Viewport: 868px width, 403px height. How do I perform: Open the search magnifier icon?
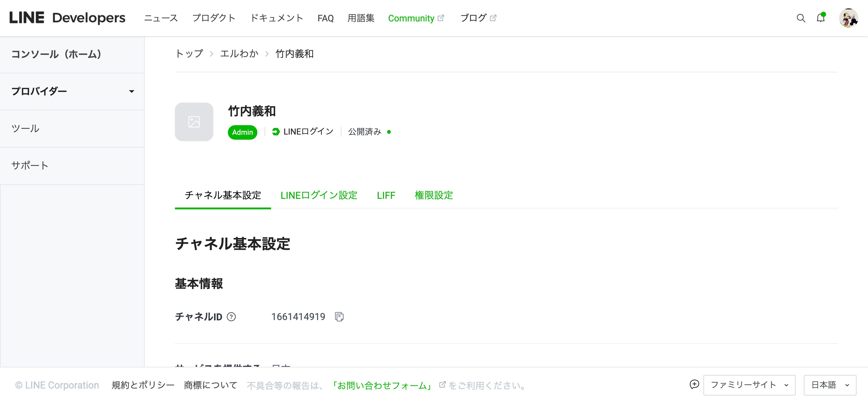click(x=800, y=18)
